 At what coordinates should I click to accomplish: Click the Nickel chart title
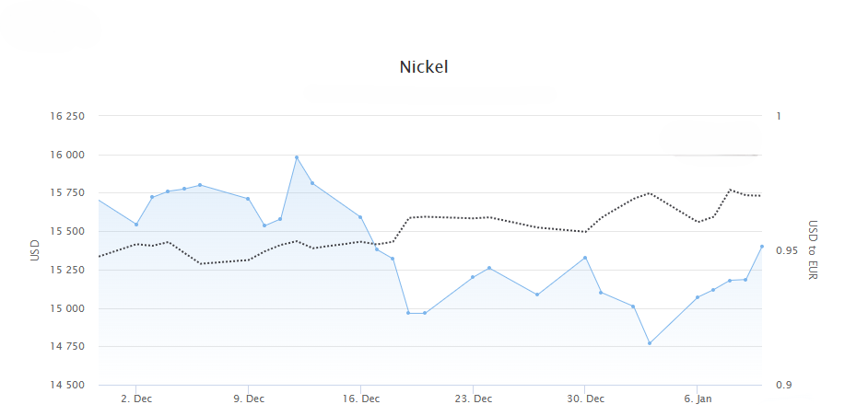tap(424, 67)
